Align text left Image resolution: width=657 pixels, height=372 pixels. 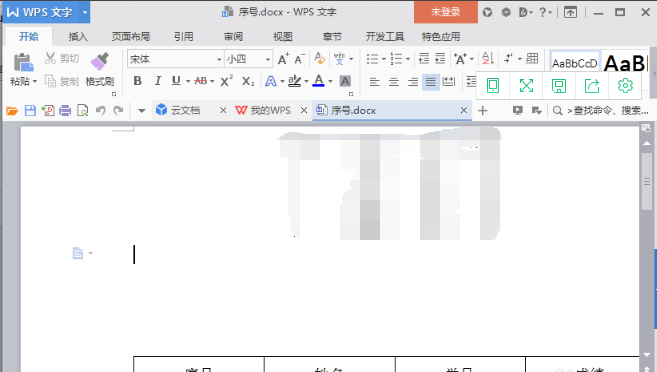pos(375,82)
